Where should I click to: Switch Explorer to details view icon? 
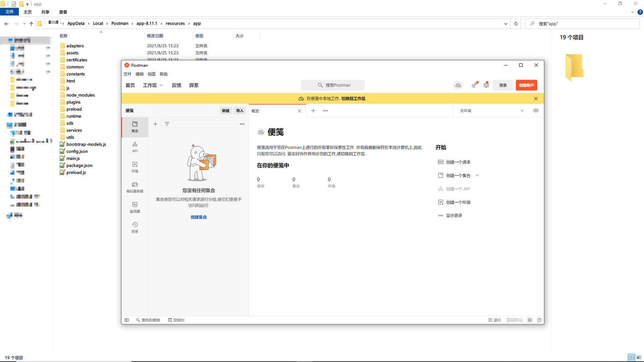point(632,358)
